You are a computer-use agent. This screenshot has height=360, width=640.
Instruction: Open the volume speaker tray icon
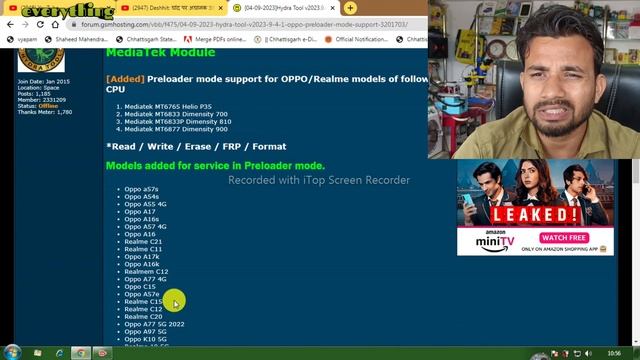coord(588,353)
